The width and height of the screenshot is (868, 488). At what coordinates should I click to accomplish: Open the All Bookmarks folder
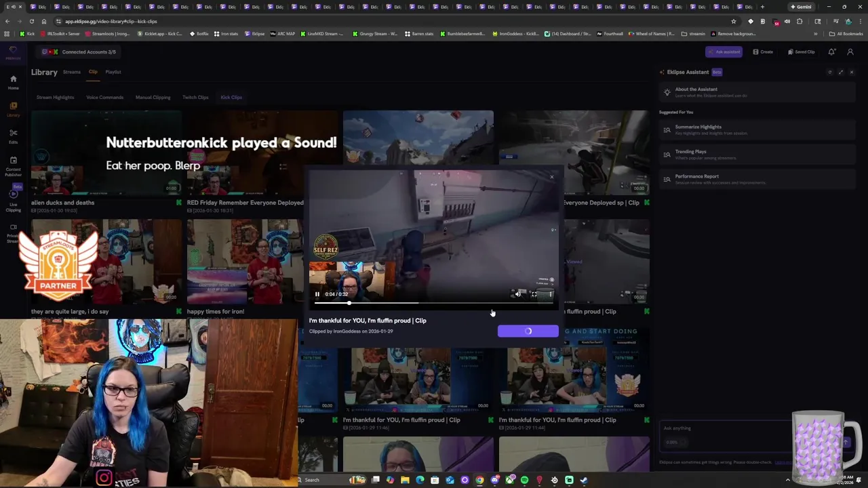846,34
